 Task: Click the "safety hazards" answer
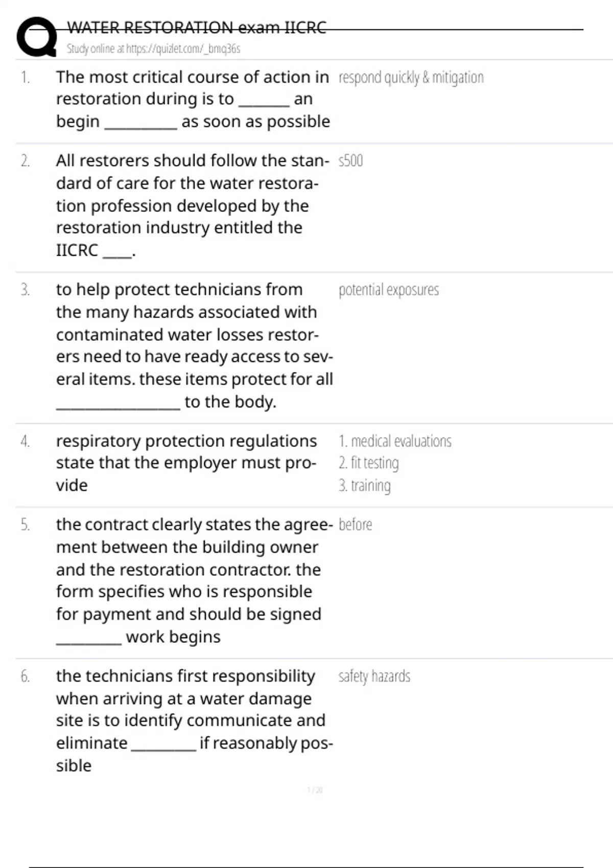[374, 677]
